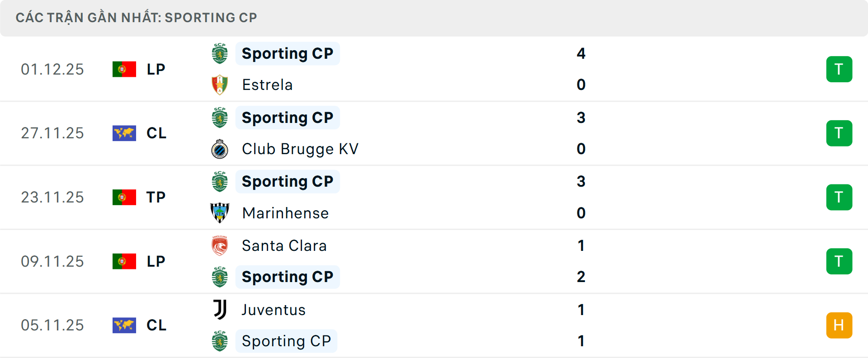Click the Club Brugge KV crest
Image resolution: width=868 pixels, height=358 pixels.
point(220,149)
